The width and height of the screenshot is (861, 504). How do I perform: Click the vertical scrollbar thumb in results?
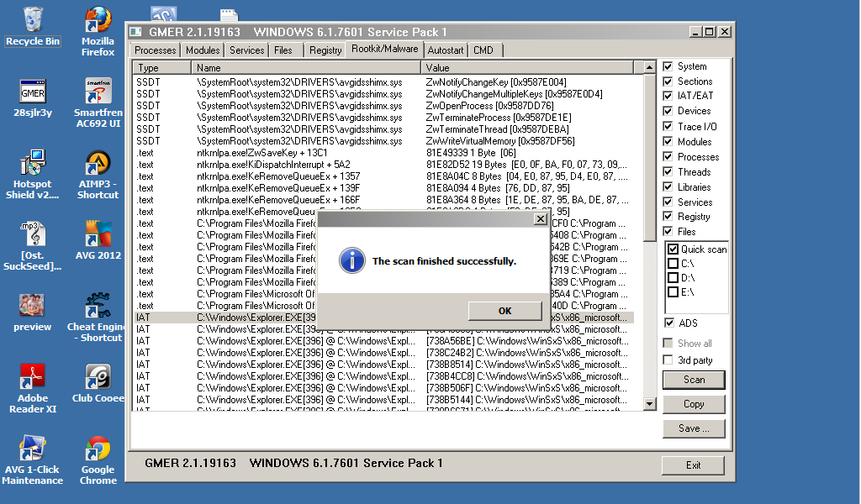650,157
